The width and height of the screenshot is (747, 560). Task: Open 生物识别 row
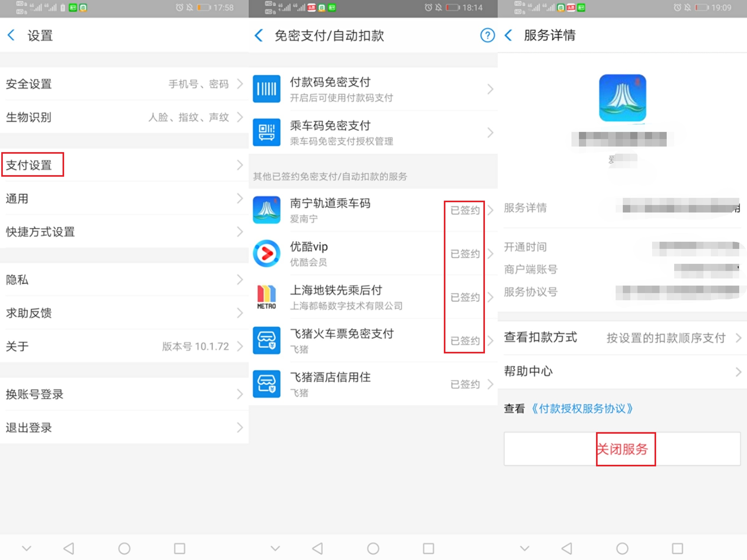tap(124, 117)
